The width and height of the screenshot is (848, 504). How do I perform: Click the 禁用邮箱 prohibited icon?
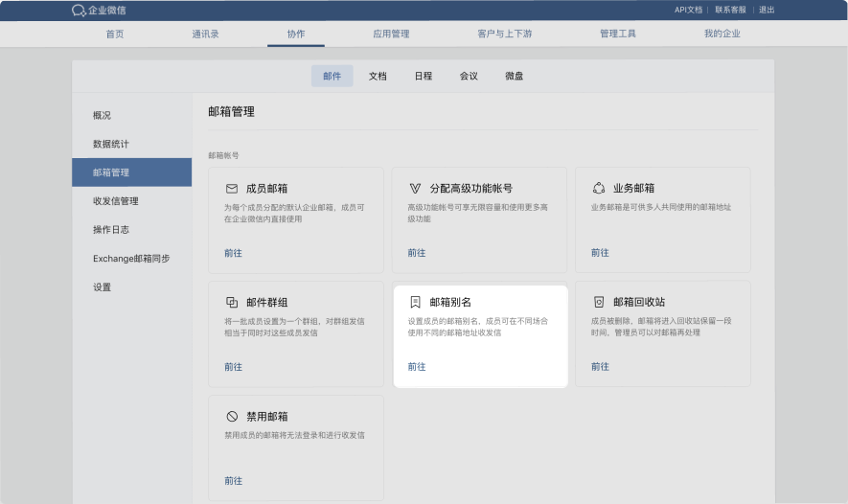pos(232,417)
